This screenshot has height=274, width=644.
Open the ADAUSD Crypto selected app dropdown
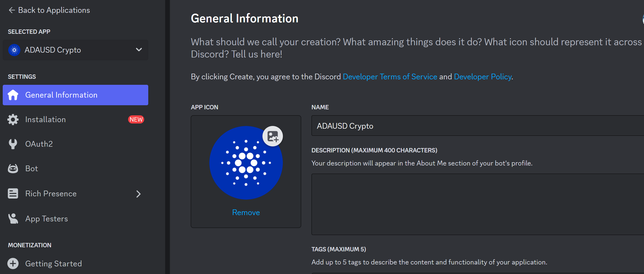[75, 50]
